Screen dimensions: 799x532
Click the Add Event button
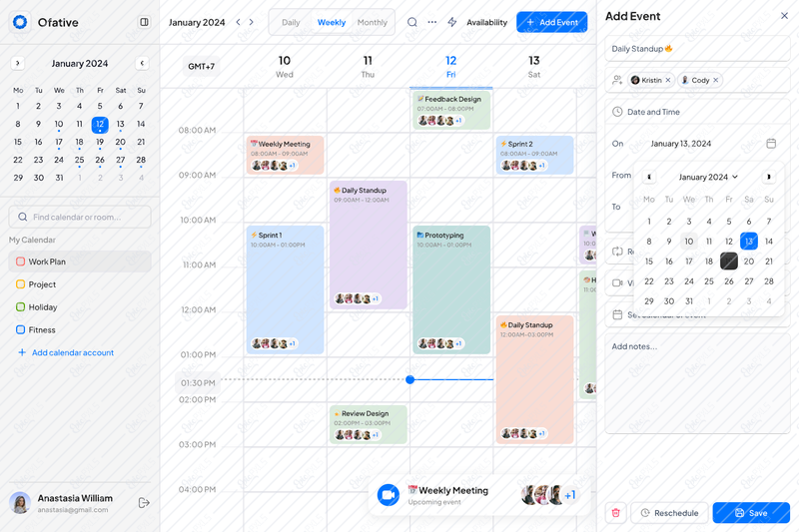pyautogui.click(x=552, y=22)
